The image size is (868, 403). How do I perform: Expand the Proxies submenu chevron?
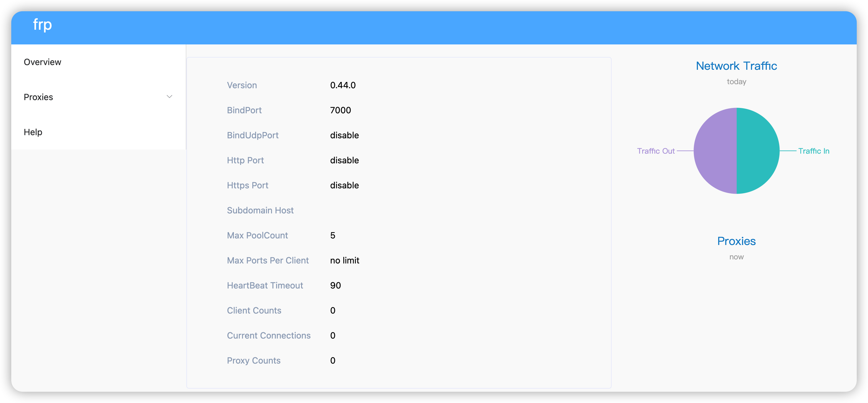point(169,97)
